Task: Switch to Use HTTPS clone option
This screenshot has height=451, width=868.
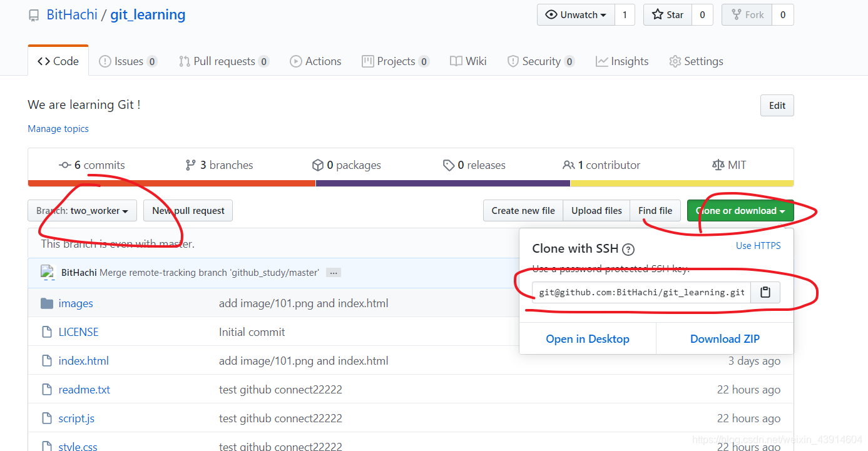Action: [x=758, y=246]
